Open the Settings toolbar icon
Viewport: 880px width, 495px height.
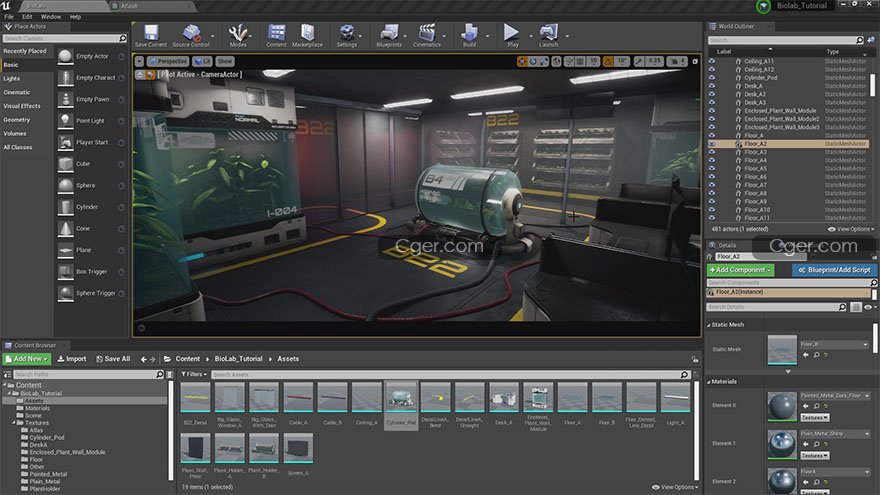pyautogui.click(x=347, y=33)
